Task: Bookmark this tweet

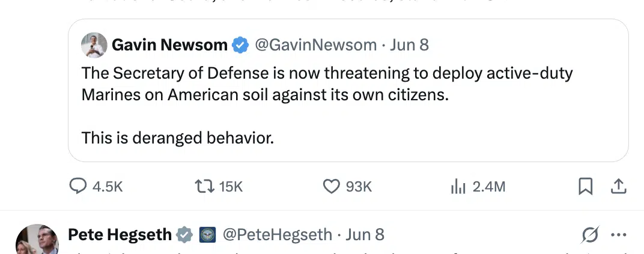Action: (585, 187)
